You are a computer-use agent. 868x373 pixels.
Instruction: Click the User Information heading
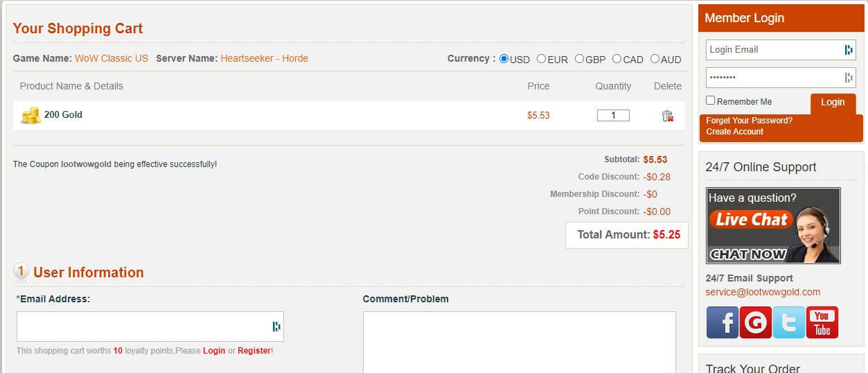pyautogui.click(x=89, y=272)
